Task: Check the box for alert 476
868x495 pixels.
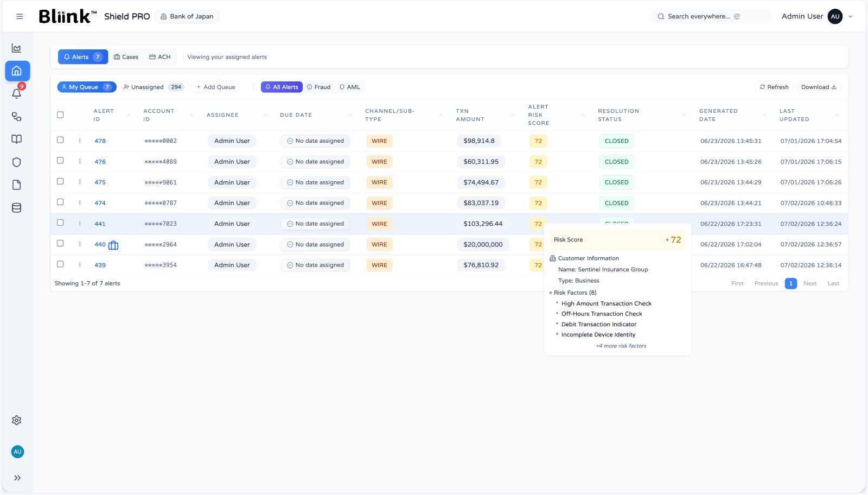Action: [60, 160]
